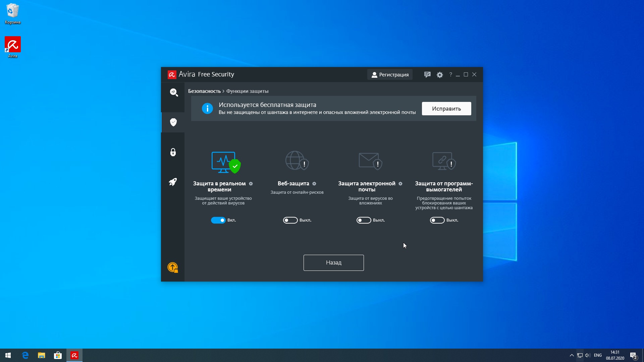Click Защита электронной почты title
This screenshot has height=362, width=644.
click(367, 186)
